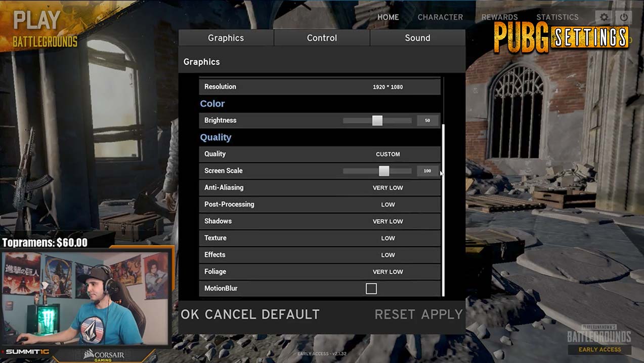This screenshot has width=644, height=363.
Task: Open the settings gear icon
Action: point(604,17)
